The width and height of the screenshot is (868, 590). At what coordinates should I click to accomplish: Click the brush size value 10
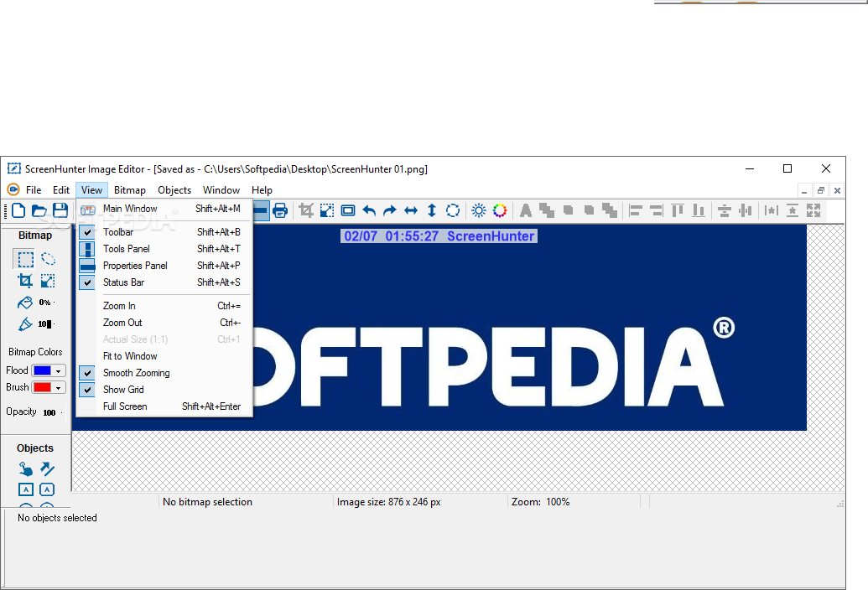pyautogui.click(x=44, y=324)
